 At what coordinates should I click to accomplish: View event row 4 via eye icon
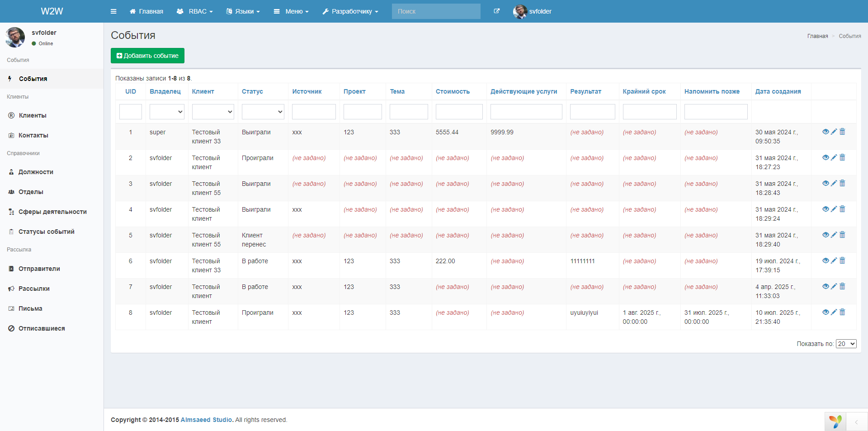click(826, 209)
